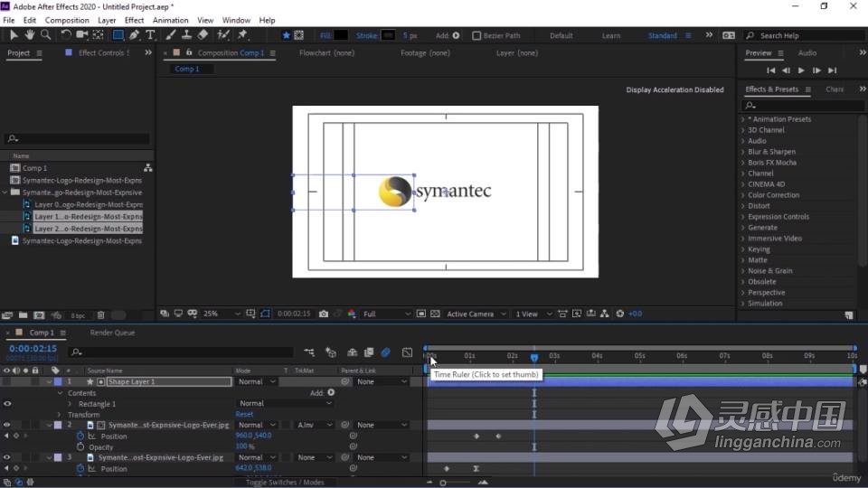The width and height of the screenshot is (868, 488).
Task: Select the Eraser tool
Action: click(x=203, y=35)
